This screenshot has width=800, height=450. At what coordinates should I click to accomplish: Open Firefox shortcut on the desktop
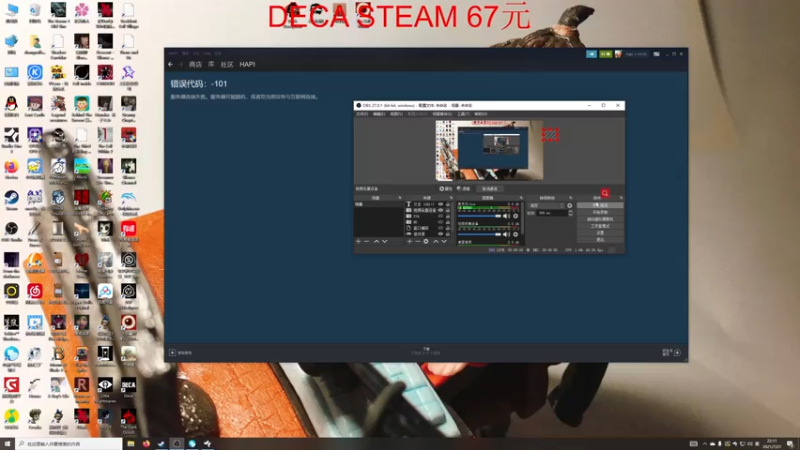[x=11, y=170]
